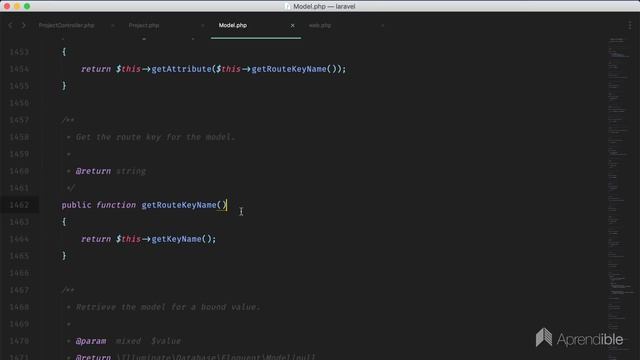The image size is (640, 360).
Task: Click the comment 'Retrieve the model for a bound value.'
Action: point(168,307)
